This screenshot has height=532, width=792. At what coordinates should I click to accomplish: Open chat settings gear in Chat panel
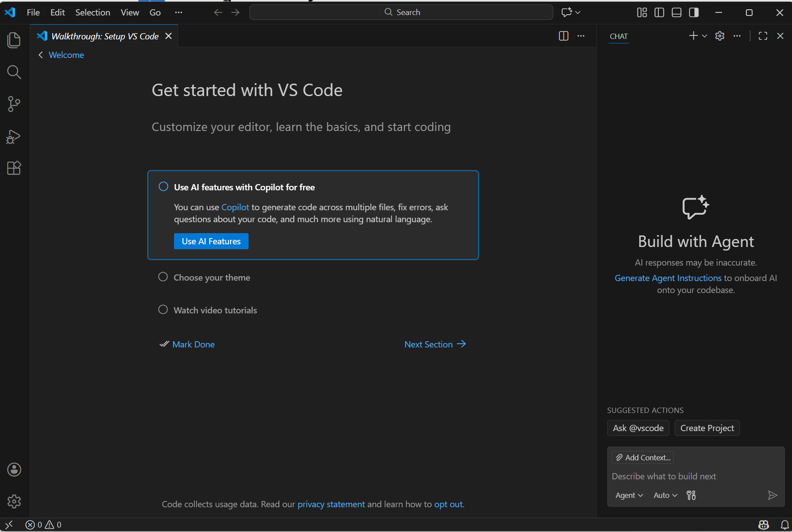coord(720,36)
